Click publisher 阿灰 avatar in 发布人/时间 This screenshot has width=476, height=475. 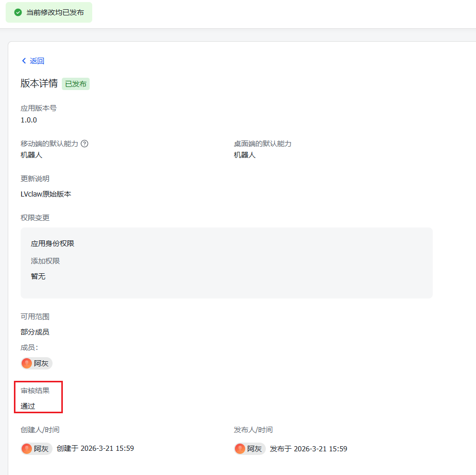(x=240, y=449)
